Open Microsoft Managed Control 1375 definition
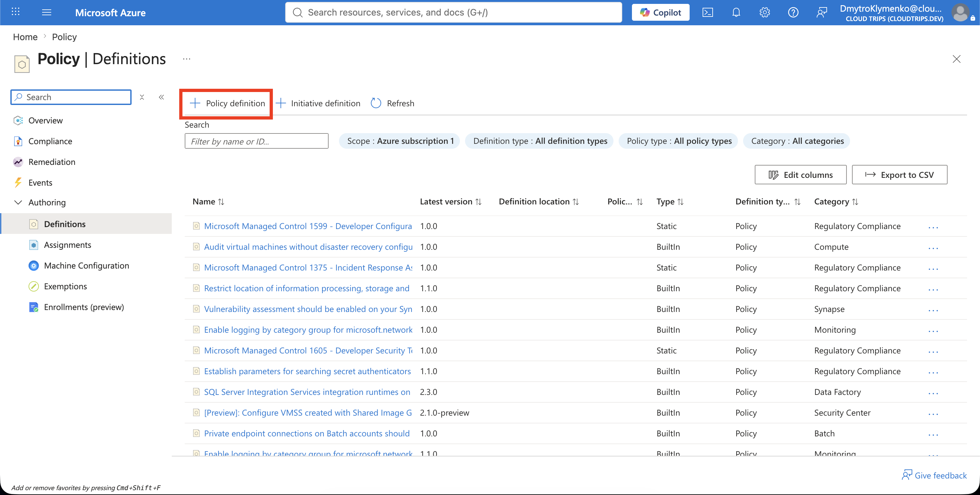This screenshot has height=495, width=980. point(308,268)
